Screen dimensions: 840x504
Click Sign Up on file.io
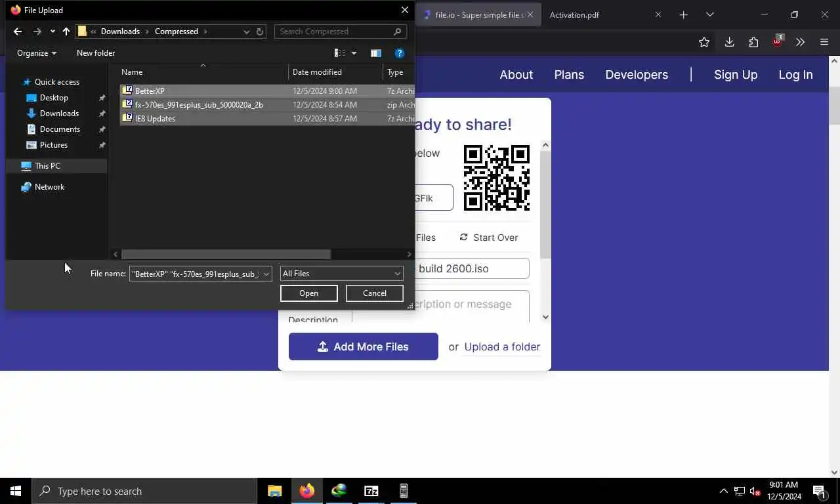click(736, 75)
